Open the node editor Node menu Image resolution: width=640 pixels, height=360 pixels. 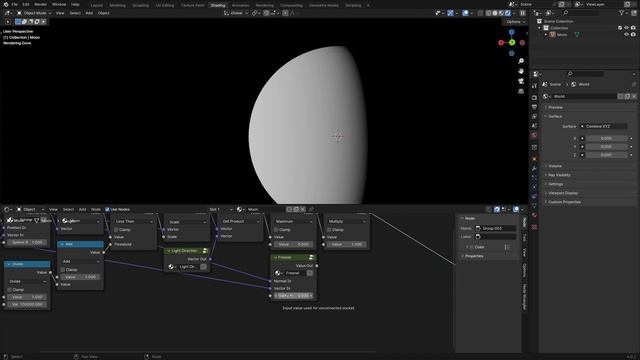[96, 209]
